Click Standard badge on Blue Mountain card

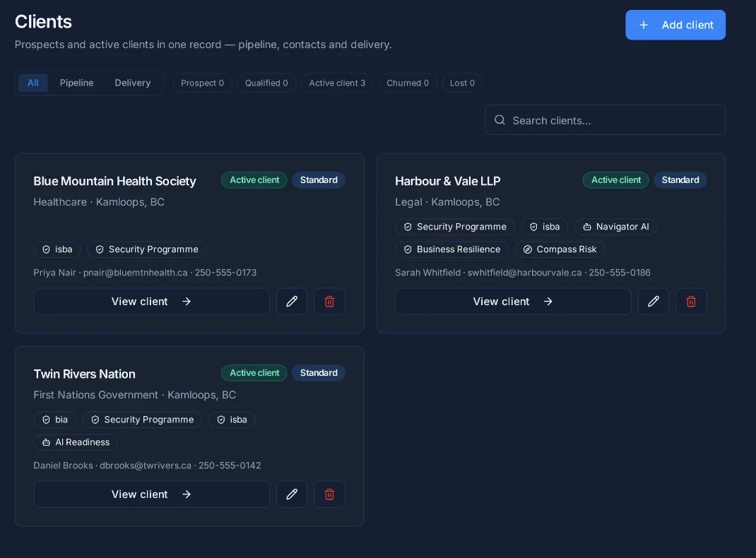tap(319, 179)
